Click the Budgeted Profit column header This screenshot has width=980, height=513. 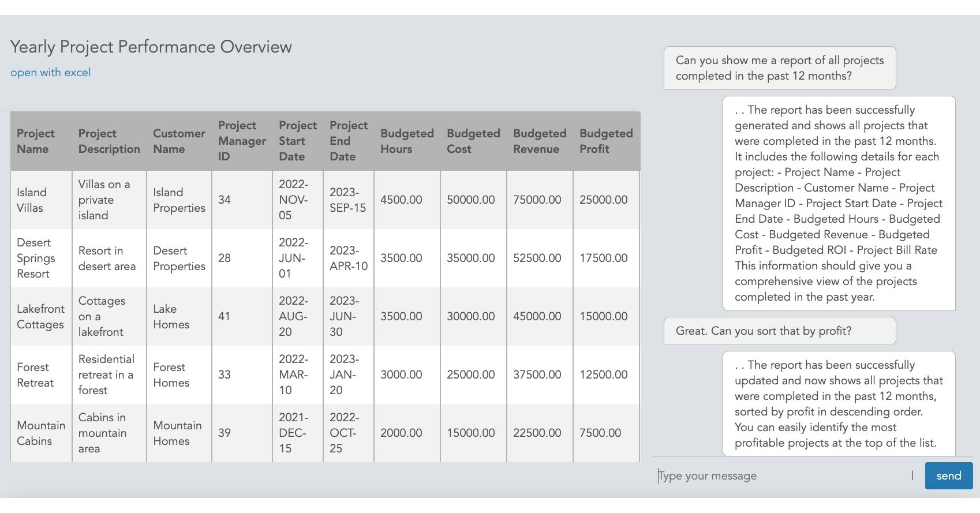click(605, 141)
